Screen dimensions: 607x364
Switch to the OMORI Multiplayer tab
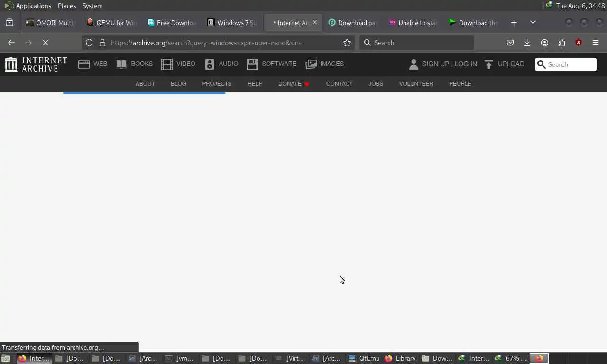coord(51,23)
